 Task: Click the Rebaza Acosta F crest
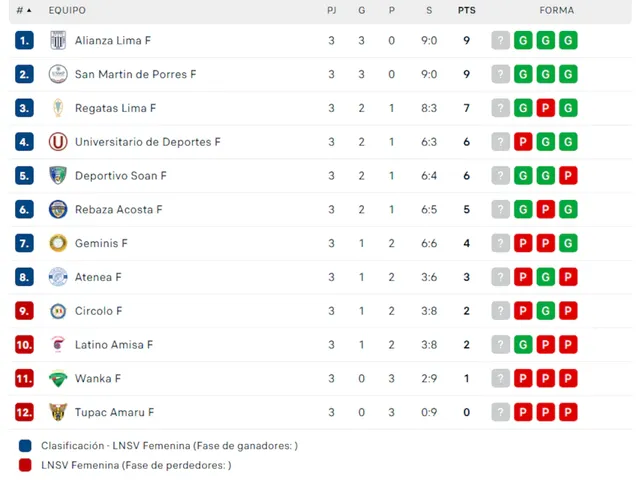(58, 209)
